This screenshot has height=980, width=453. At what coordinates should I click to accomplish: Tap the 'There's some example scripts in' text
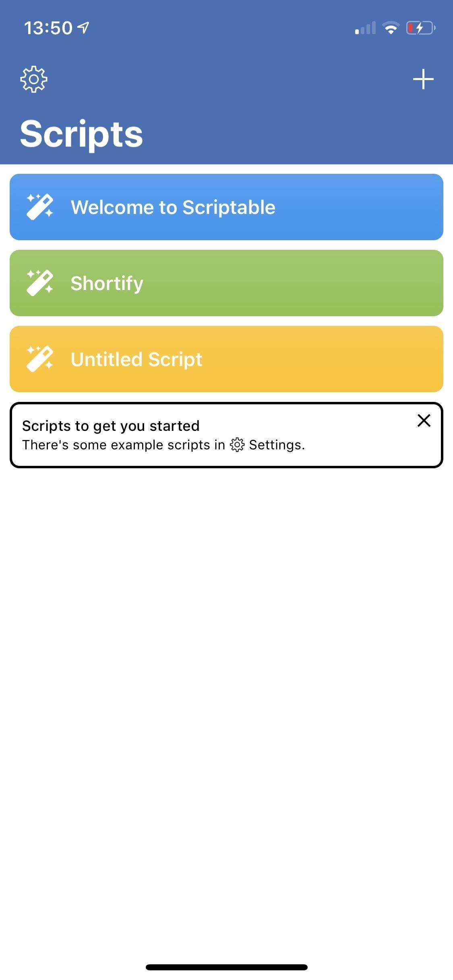124,445
